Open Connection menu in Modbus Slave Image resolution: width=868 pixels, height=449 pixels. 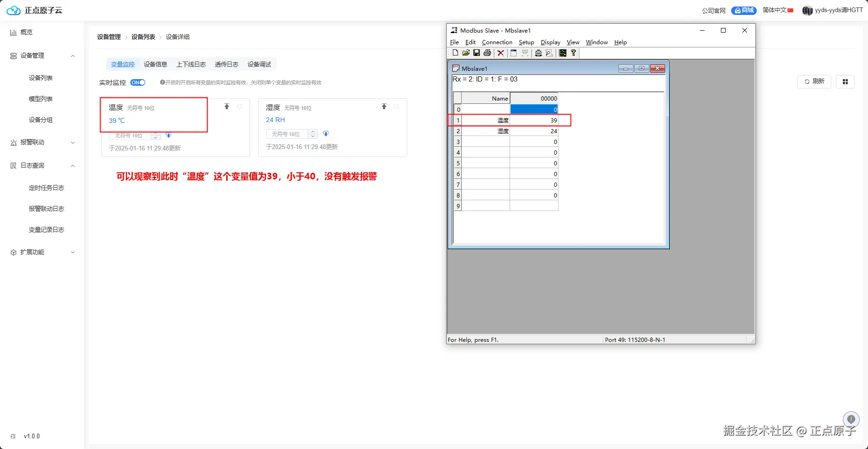coord(497,42)
